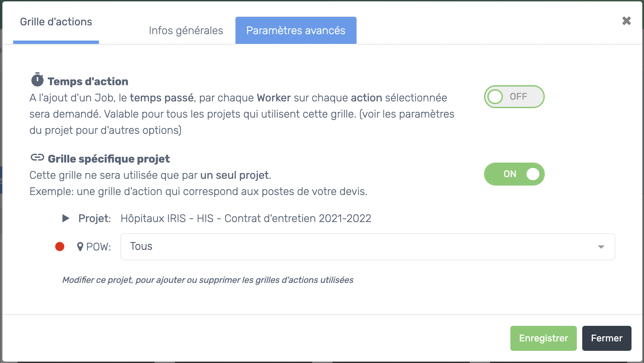This screenshot has height=363, width=644.
Task: Click the Temps d'action heading
Action: 88,81
